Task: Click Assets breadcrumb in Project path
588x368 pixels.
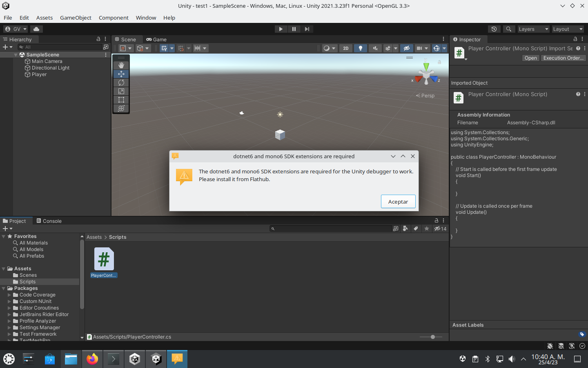Action: tap(94, 237)
